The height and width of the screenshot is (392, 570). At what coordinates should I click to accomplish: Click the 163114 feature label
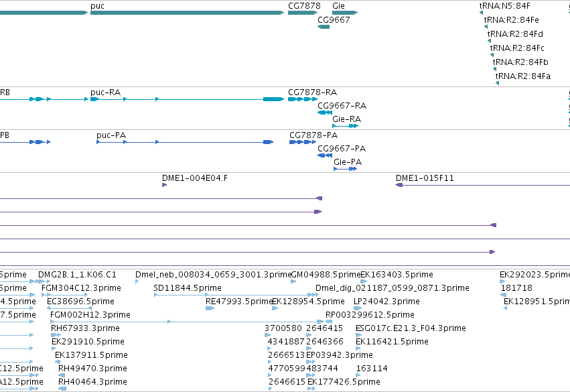(x=372, y=369)
